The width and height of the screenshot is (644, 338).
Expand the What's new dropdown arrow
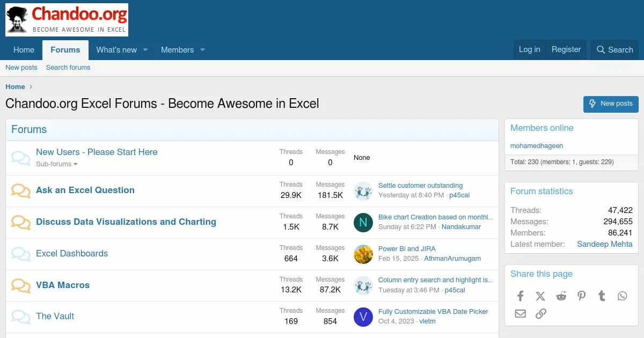tap(145, 50)
